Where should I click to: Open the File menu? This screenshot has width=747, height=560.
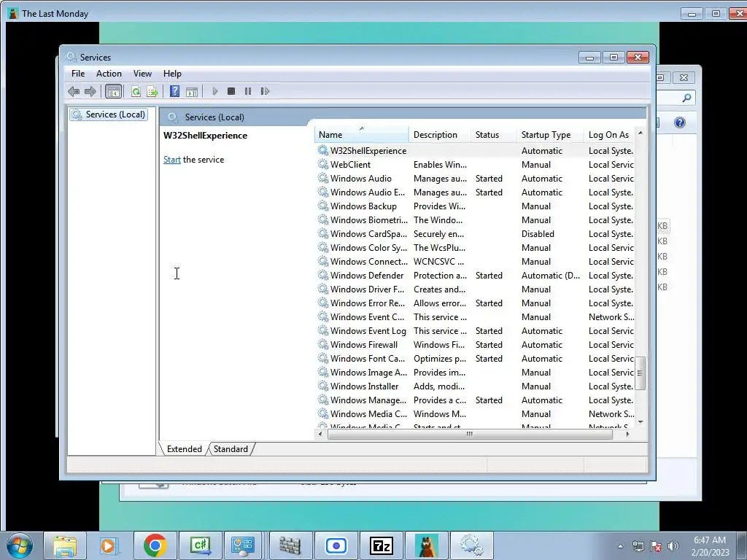click(x=78, y=74)
